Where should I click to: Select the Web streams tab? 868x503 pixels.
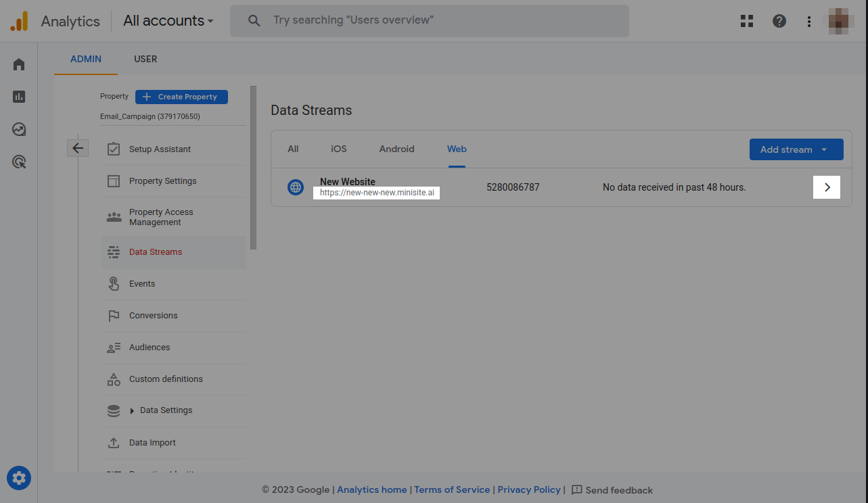(457, 149)
